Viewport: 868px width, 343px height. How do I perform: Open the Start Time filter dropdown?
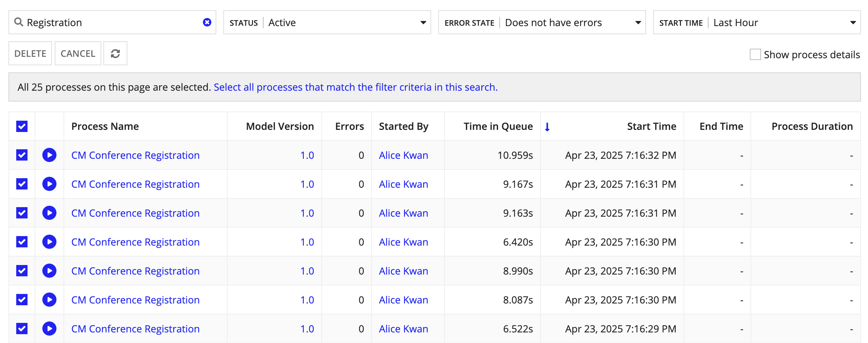757,22
